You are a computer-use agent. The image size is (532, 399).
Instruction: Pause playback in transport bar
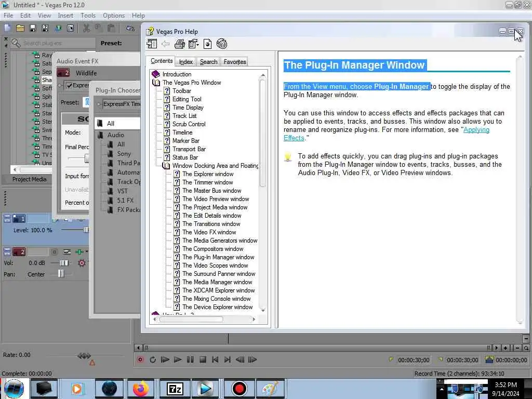[x=190, y=360]
